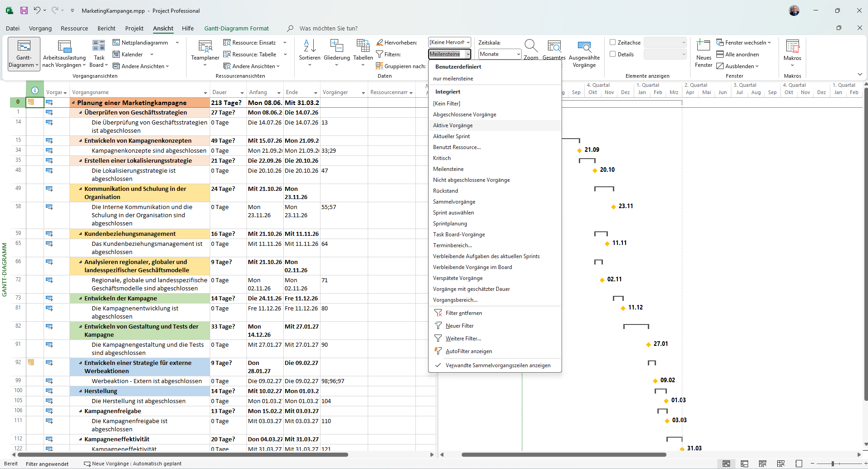Click the Save icon in title bar
Screen dimensions: 868x469
(24, 10)
